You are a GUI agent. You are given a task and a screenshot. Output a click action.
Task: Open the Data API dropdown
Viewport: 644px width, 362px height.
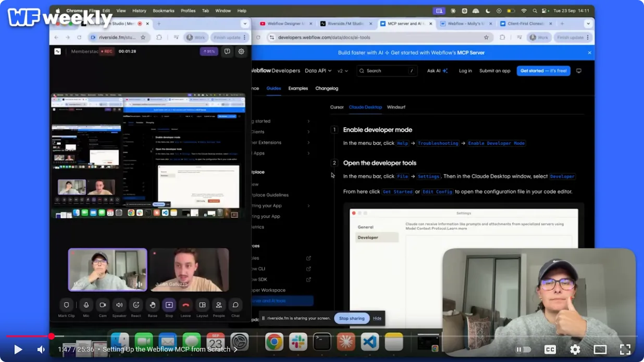coord(318,71)
